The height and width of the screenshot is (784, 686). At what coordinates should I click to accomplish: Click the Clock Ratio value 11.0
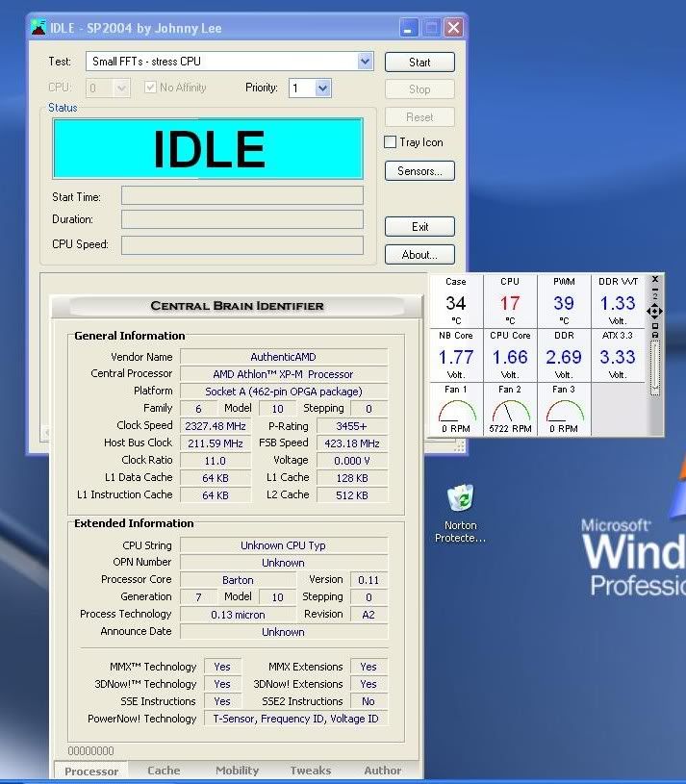coord(215,461)
